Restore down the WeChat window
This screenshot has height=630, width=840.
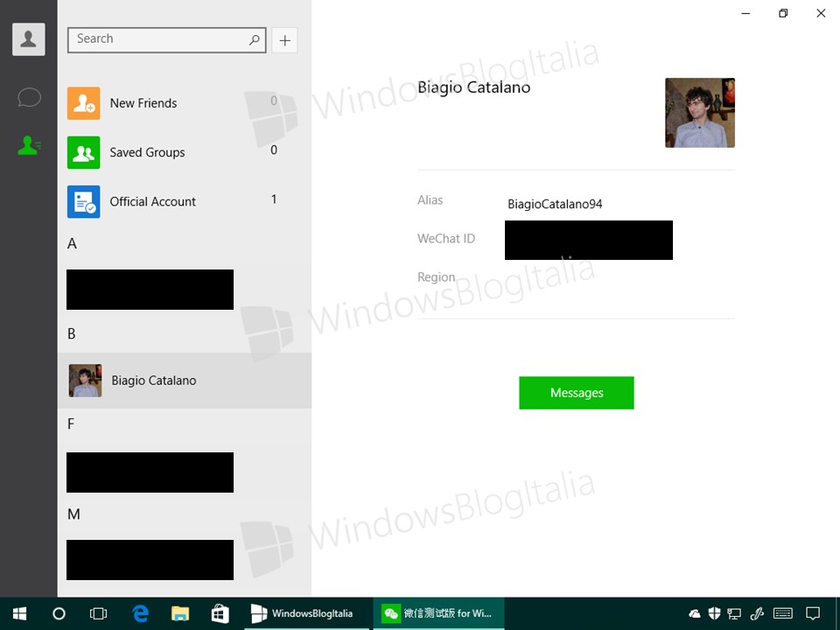(x=783, y=13)
